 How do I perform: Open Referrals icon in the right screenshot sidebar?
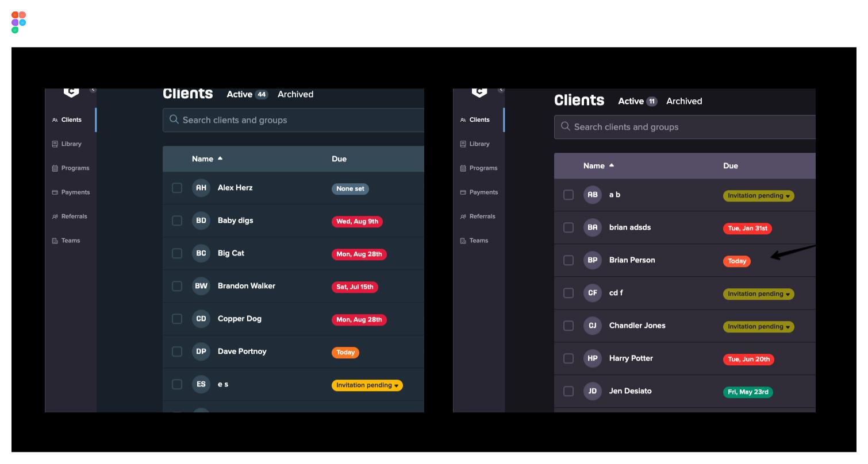[x=463, y=216]
